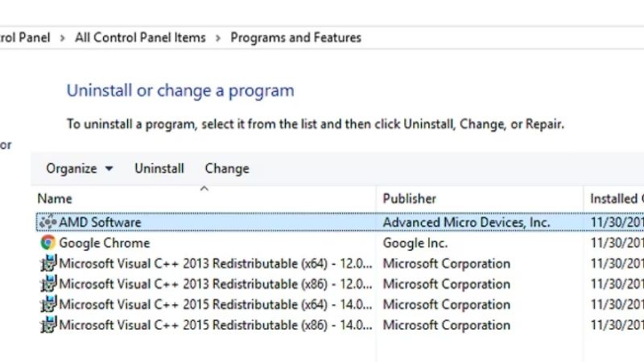Click the Google Inc. publisher cell
Image resolution: width=644 pixels, height=362 pixels.
point(415,243)
